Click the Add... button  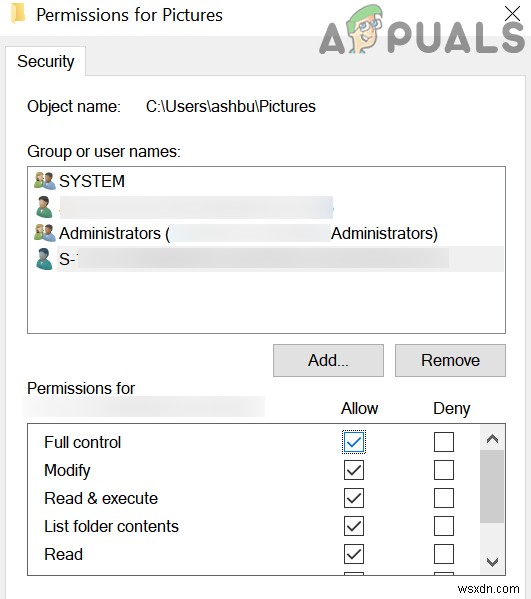328,360
